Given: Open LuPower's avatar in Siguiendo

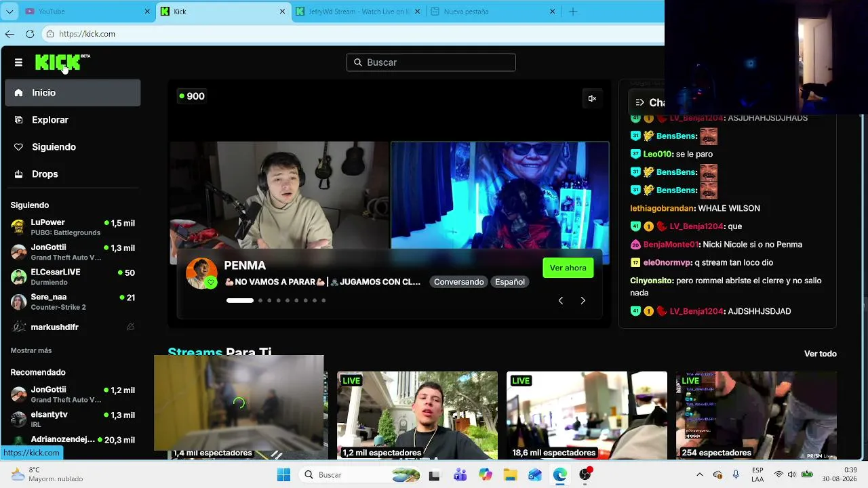Looking at the screenshot, I should 19,227.
